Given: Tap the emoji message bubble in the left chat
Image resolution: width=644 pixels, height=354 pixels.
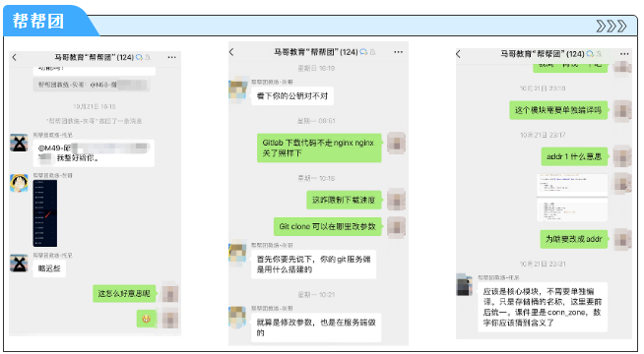Looking at the screenshot, I should point(146,319).
